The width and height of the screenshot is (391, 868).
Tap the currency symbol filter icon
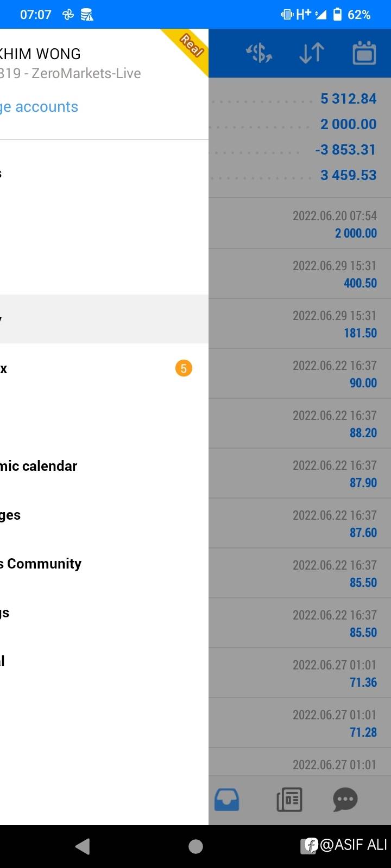259,53
